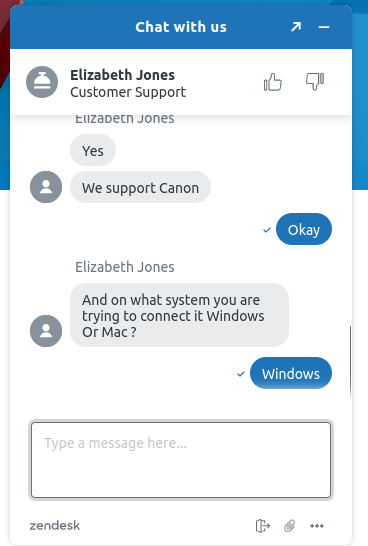368x546 pixels.
Task: Click the 'Elizabeth Jones' header name
Action: click(x=123, y=75)
